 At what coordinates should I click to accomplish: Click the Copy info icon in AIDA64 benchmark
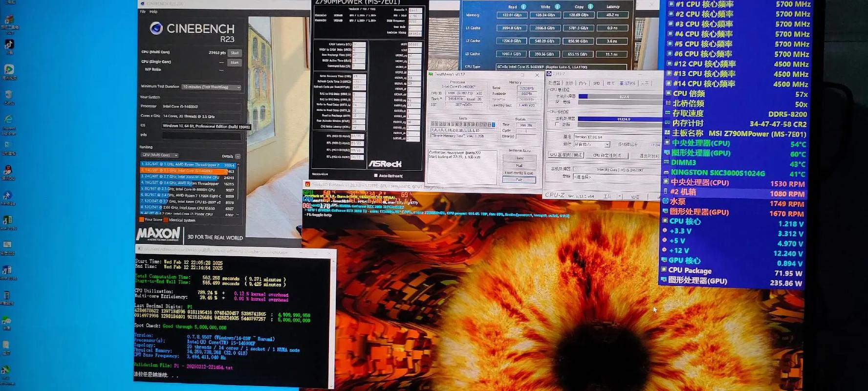point(590,7)
